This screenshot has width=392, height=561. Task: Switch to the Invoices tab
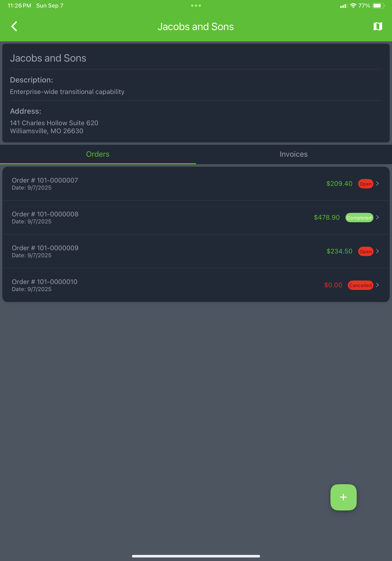coord(294,154)
